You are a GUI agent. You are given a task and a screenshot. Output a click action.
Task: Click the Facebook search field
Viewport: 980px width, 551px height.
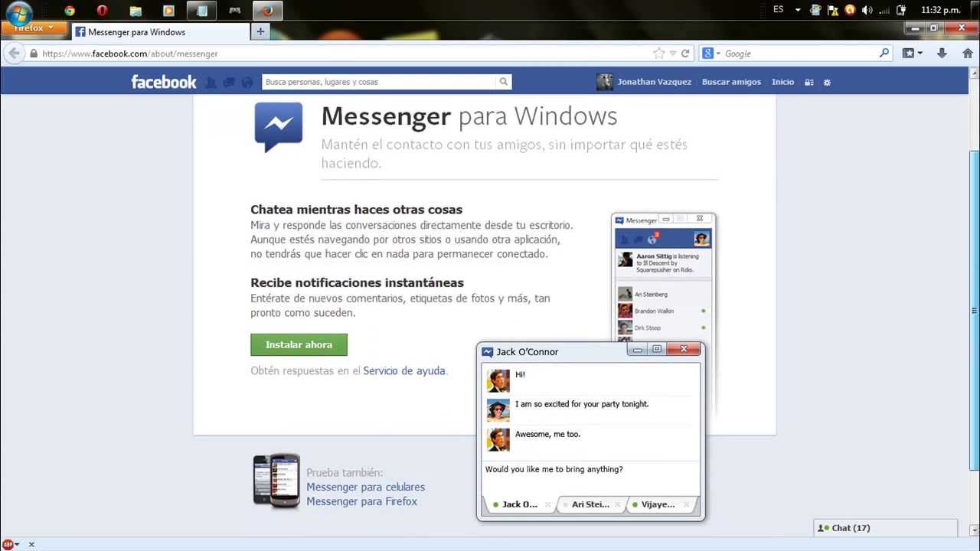[379, 82]
